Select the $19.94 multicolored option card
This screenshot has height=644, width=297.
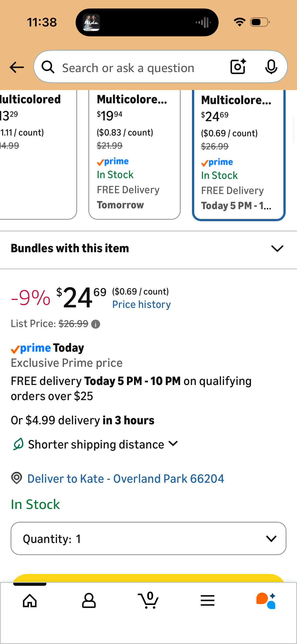tap(134, 154)
